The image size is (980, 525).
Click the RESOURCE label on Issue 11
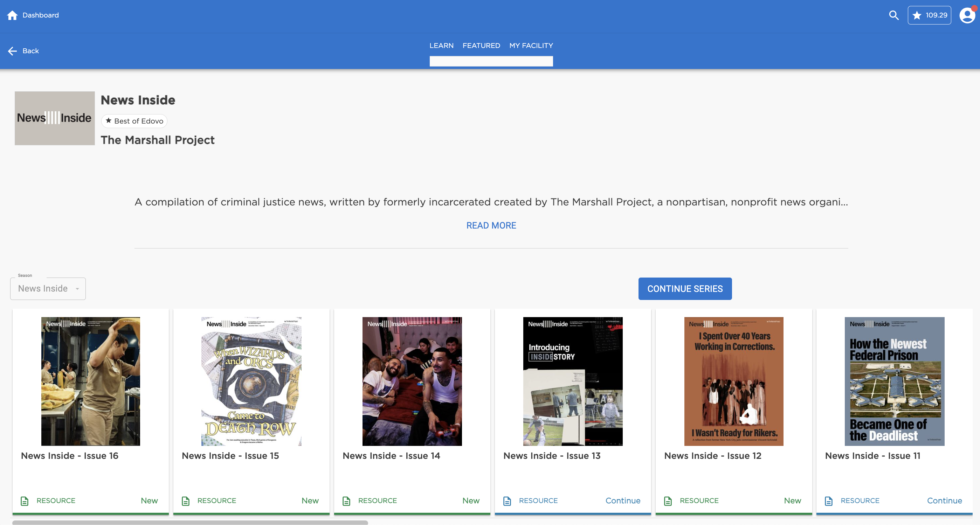click(x=860, y=500)
